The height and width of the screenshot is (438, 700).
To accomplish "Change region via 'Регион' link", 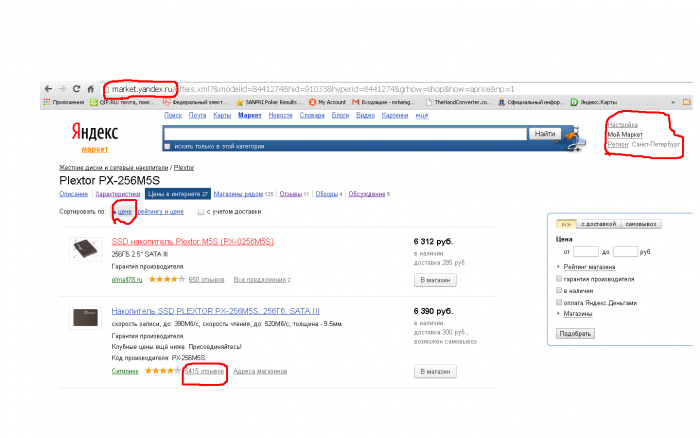I will click(x=618, y=144).
